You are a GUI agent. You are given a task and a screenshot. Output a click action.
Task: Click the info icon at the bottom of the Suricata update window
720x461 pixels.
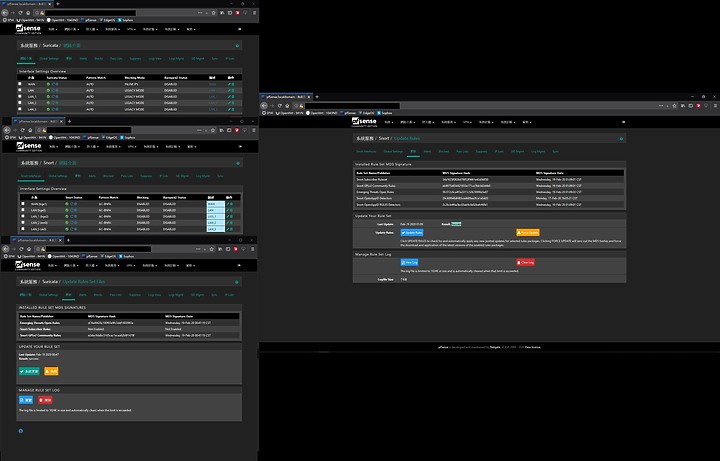point(20,431)
